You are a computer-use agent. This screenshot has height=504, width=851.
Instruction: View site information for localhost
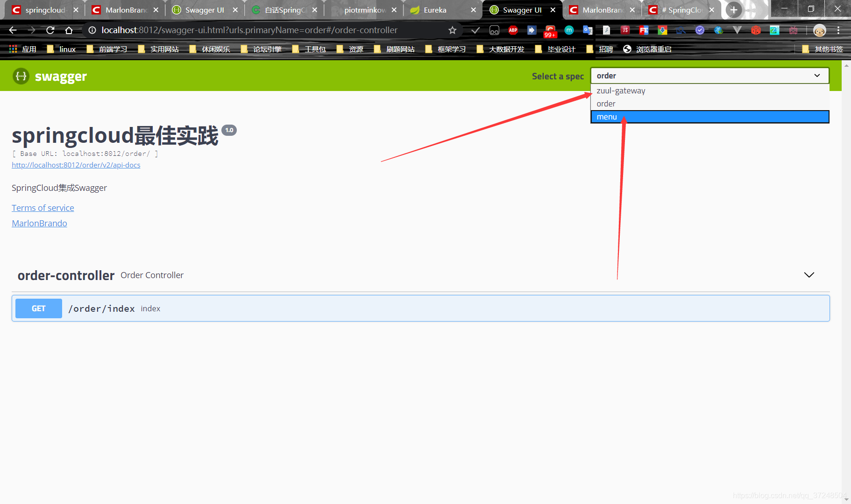92,30
